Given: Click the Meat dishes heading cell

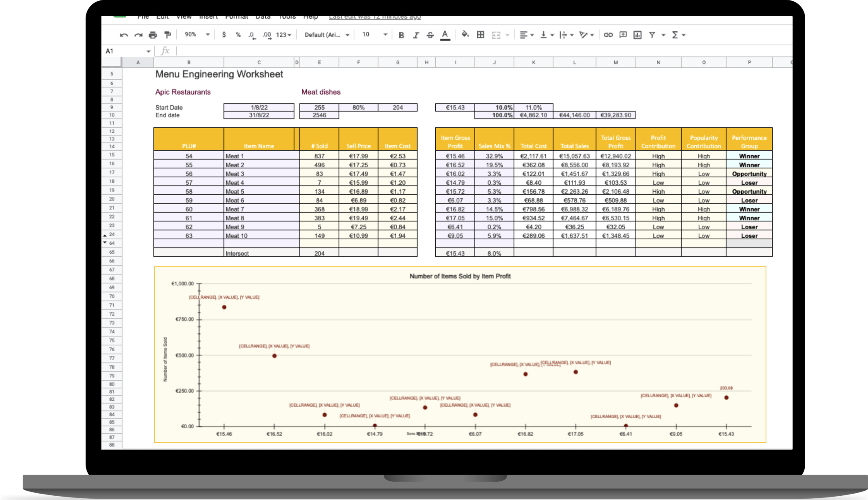Looking at the screenshot, I should [x=321, y=92].
